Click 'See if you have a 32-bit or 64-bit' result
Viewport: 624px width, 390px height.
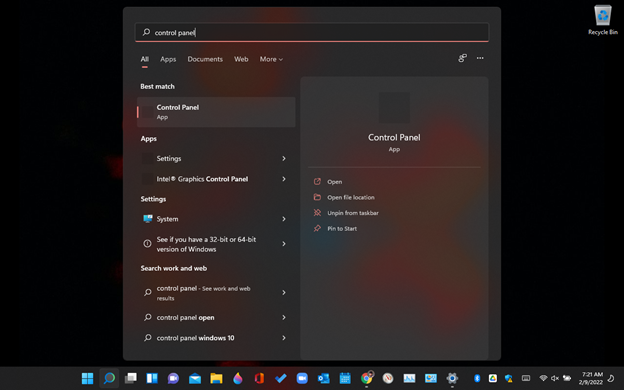pyautogui.click(x=206, y=244)
